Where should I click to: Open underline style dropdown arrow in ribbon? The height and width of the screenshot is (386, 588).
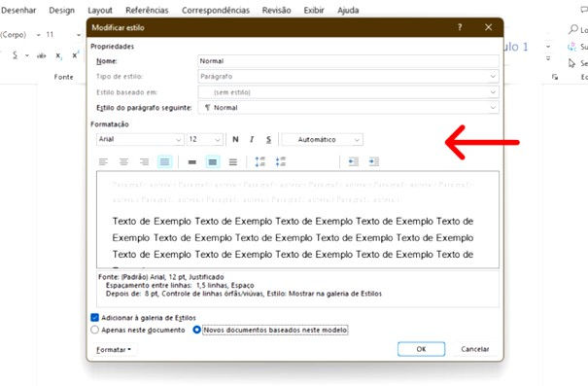pos(27,55)
